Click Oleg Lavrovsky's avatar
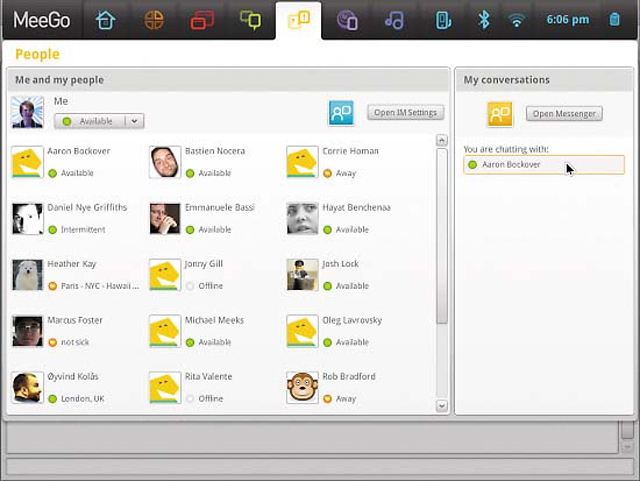This screenshot has height=481, width=640. (302, 331)
